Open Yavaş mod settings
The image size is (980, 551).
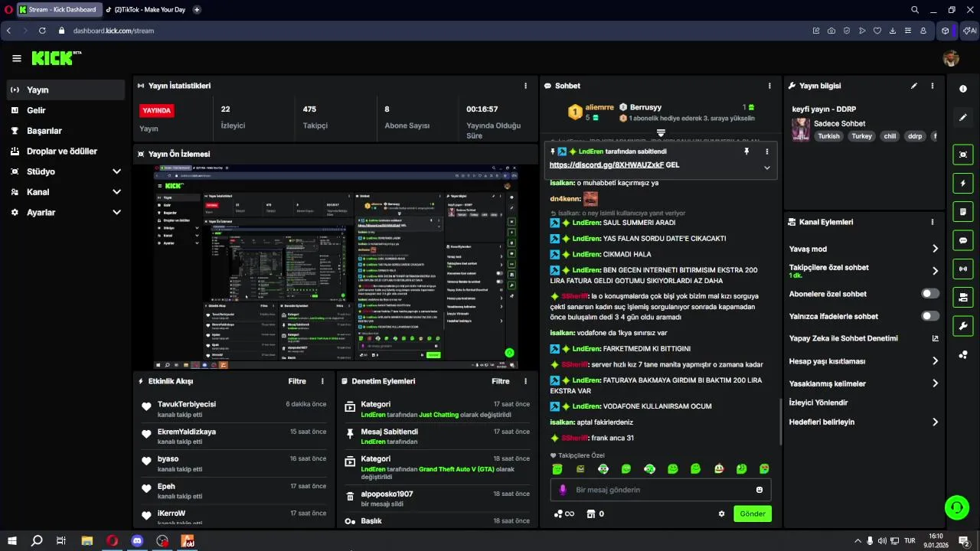pos(864,249)
